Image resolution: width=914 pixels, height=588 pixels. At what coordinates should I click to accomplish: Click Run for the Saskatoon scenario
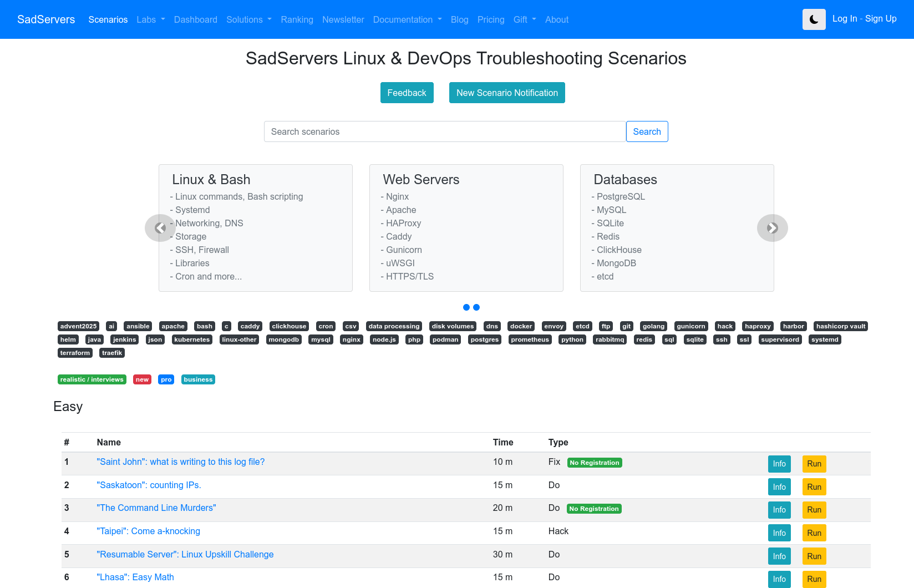(814, 487)
